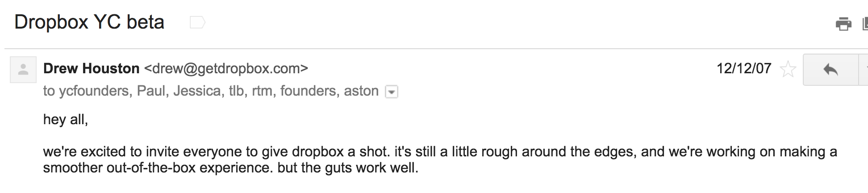Image resolution: width=868 pixels, height=193 pixels.
Task: Click sender name Drew Houston
Action: [x=91, y=68]
